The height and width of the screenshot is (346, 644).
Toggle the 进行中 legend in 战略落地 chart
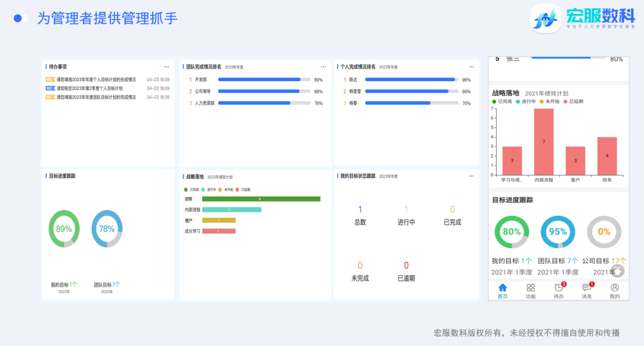[x=209, y=189]
